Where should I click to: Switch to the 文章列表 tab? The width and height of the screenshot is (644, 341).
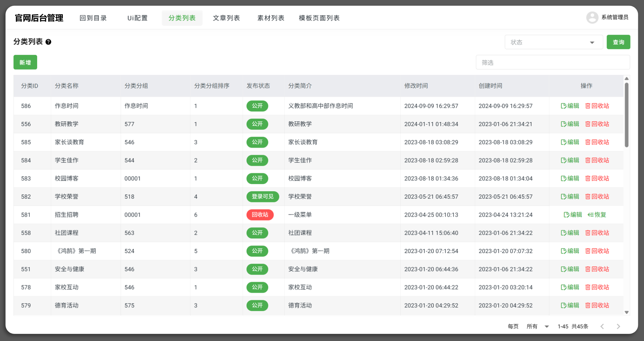[x=226, y=18]
